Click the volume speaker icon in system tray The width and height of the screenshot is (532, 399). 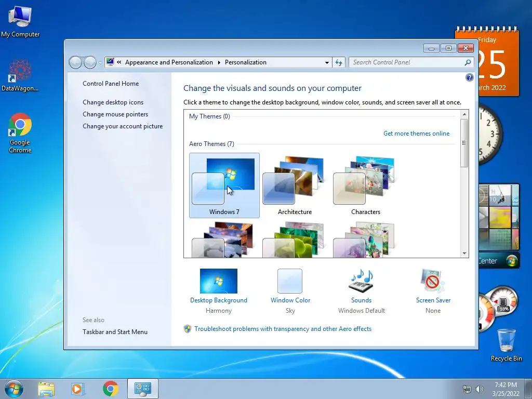coord(480,389)
